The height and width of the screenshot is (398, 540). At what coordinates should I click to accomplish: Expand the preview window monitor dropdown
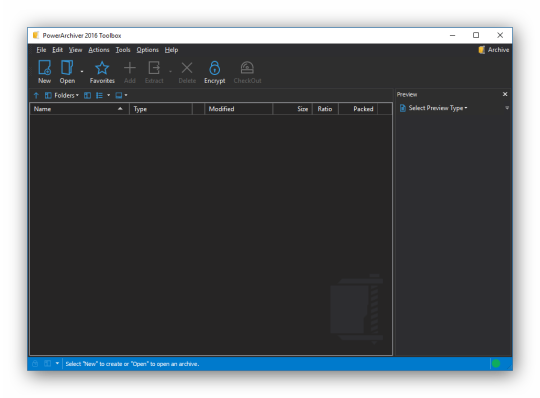(x=126, y=95)
